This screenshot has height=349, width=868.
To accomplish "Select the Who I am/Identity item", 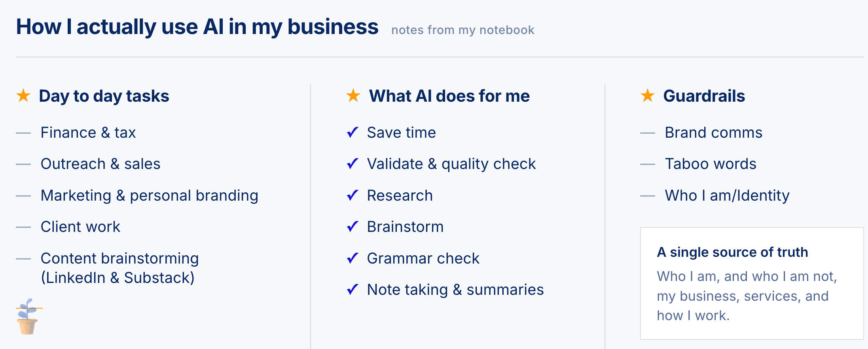I will point(727,195).
